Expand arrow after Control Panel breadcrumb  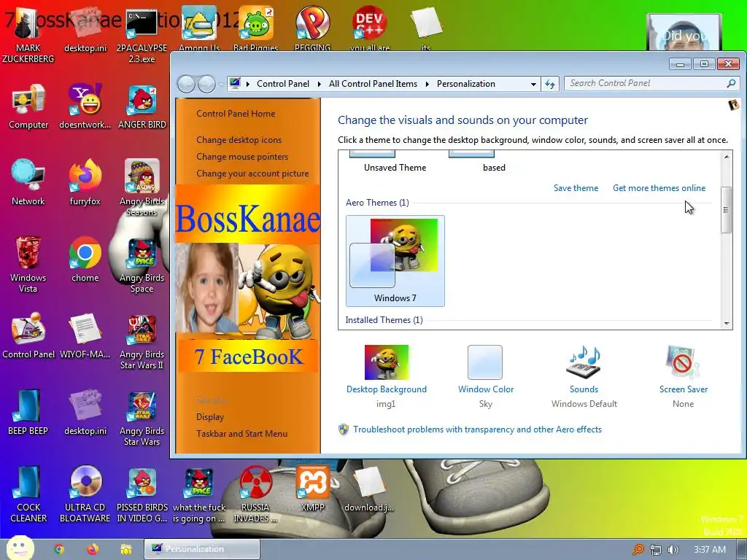tap(318, 85)
